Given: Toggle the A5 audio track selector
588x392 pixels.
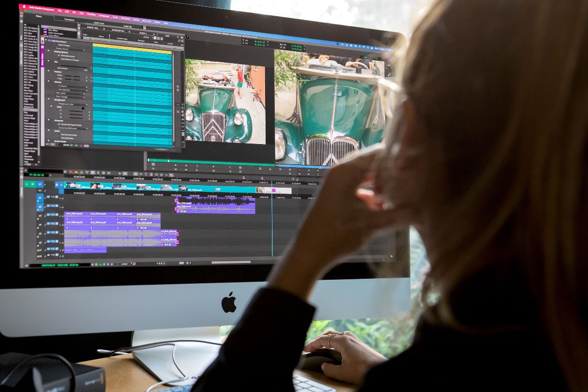Looking at the screenshot, I should click(x=40, y=234).
